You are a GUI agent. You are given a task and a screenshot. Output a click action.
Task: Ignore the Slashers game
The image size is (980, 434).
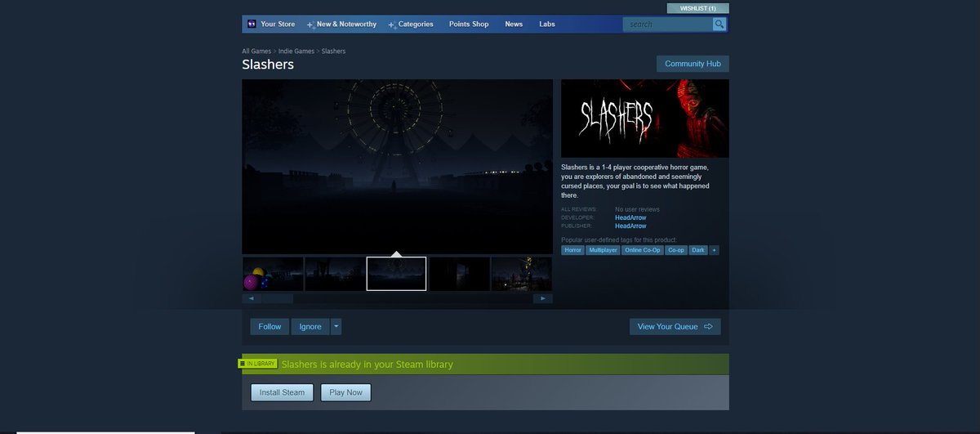click(x=310, y=327)
